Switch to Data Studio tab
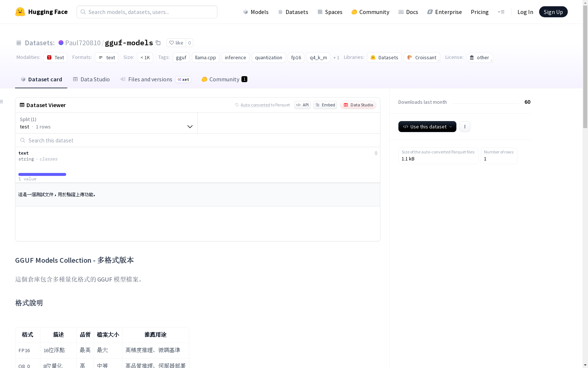Viewport: 588px width, 368px height. (x=92, y=79)
